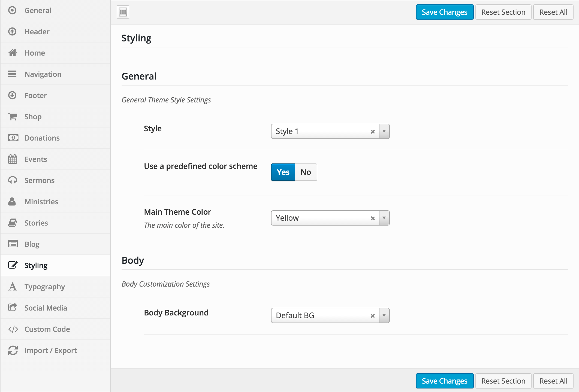Clear the Style 1 selection with x
The height and width of the screenshot is (392, 579).
click(x=373, y=132)
